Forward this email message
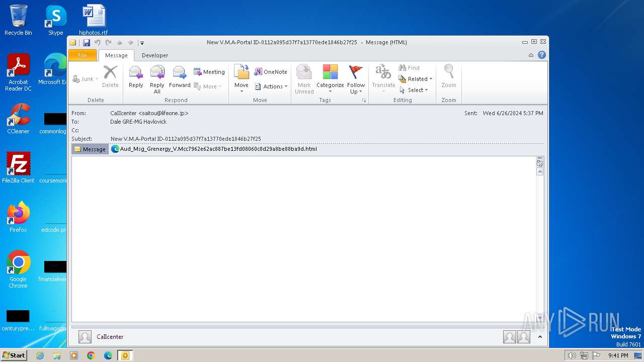This screenshot has height=362, width=644. pos(180,77)
